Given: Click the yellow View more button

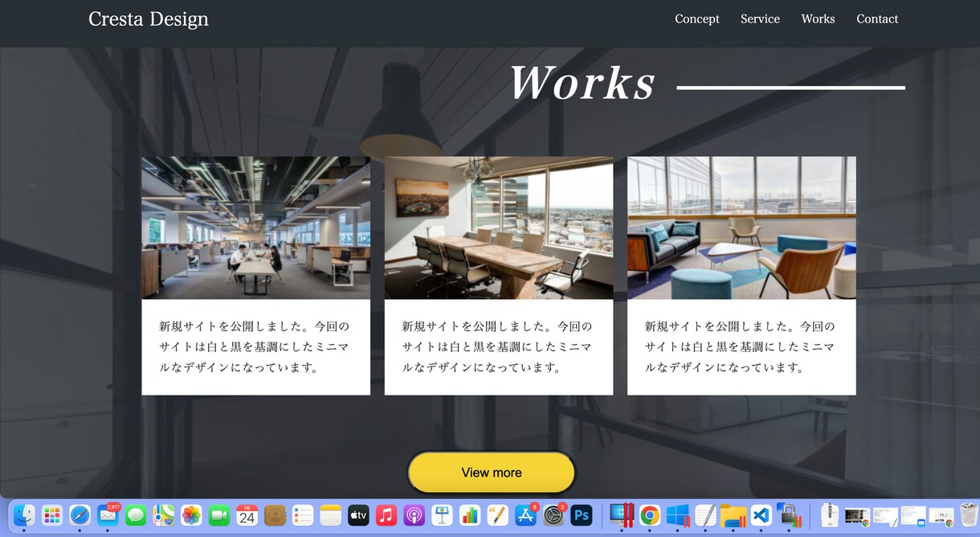Looking at the screenshot, I should click(x=492, y=473).
